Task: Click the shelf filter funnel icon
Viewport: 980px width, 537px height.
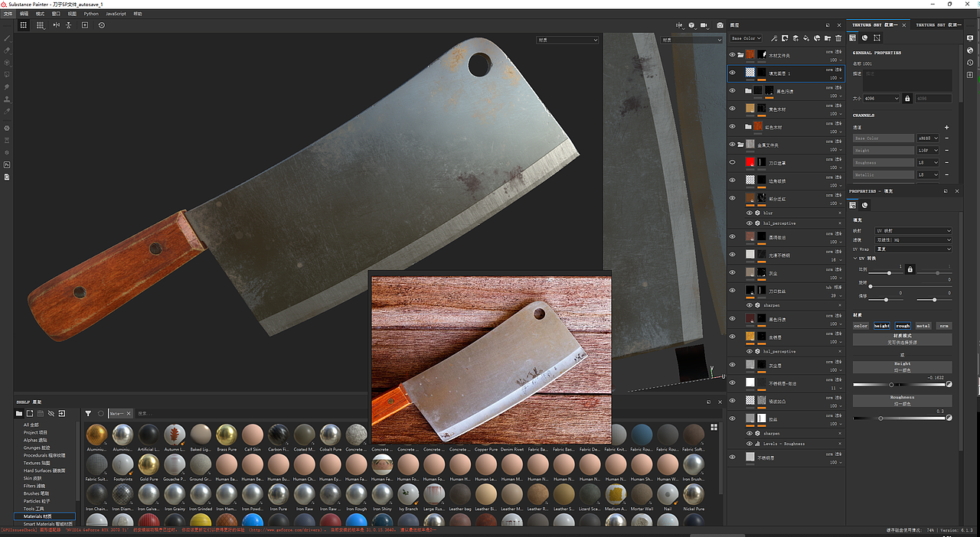Action: pos(88,414)
